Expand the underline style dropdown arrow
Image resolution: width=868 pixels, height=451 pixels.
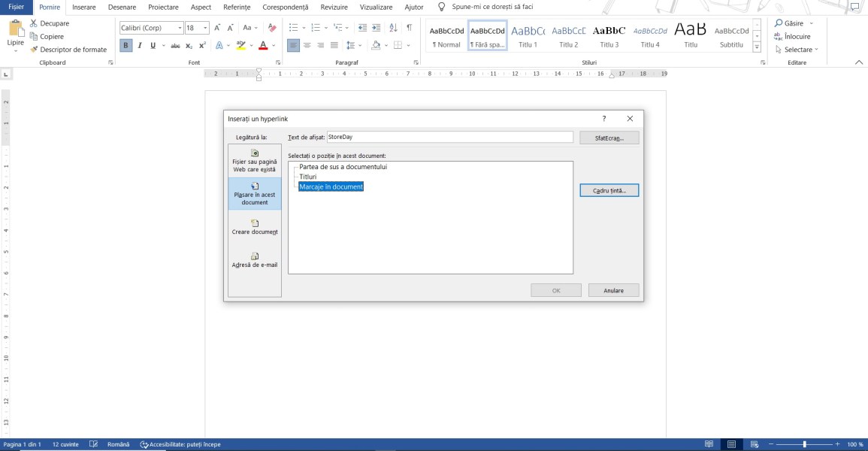point(163,45)
